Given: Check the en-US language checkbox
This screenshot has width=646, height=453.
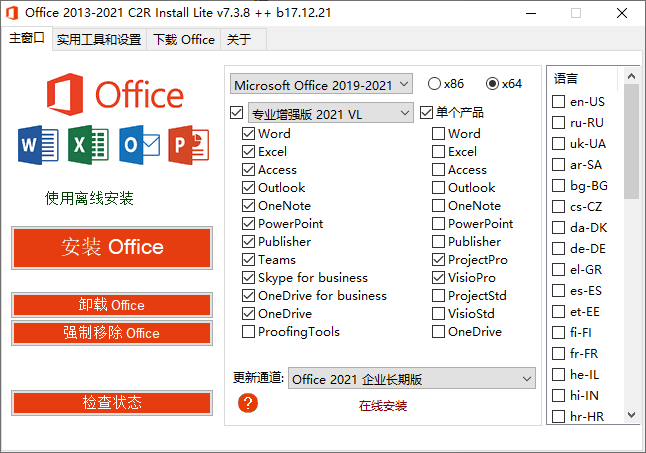Looking at the screenshot, I should 559,102.
